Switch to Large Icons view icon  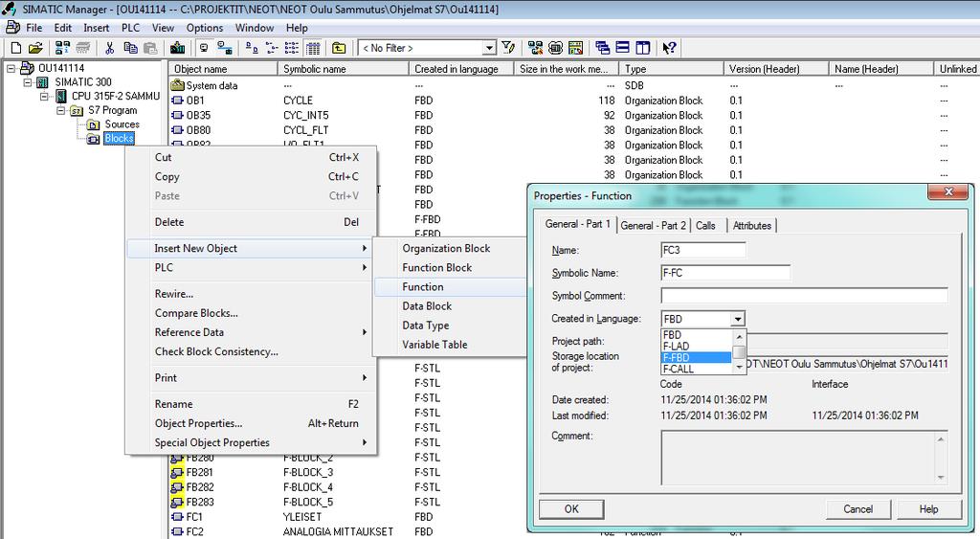pos(252,48)
